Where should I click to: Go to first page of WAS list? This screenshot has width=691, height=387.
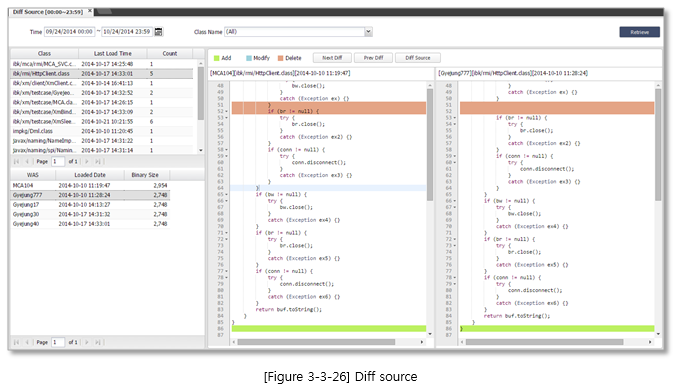pos(16,342)
